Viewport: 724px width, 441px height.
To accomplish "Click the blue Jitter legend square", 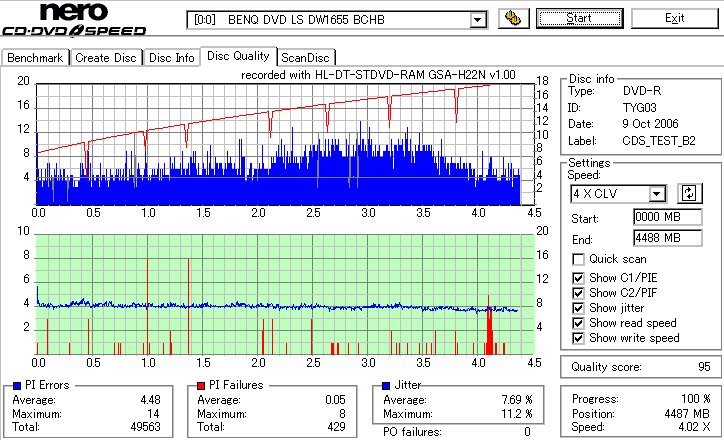I will [x=386, y=386].
